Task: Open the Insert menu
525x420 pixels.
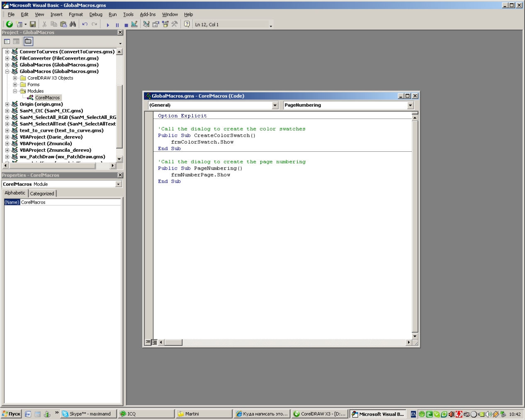Action: point(56,15)
